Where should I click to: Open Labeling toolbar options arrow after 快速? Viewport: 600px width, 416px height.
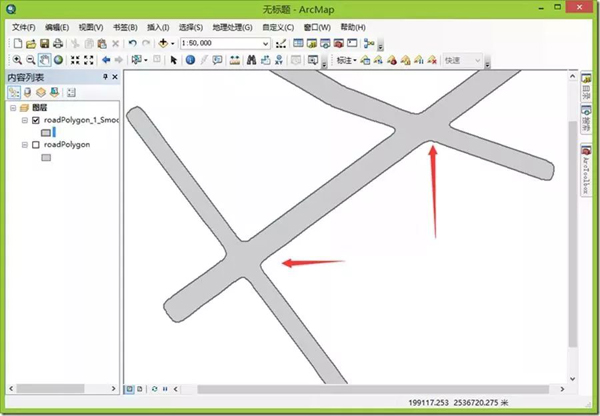click(x=488, y=61)
